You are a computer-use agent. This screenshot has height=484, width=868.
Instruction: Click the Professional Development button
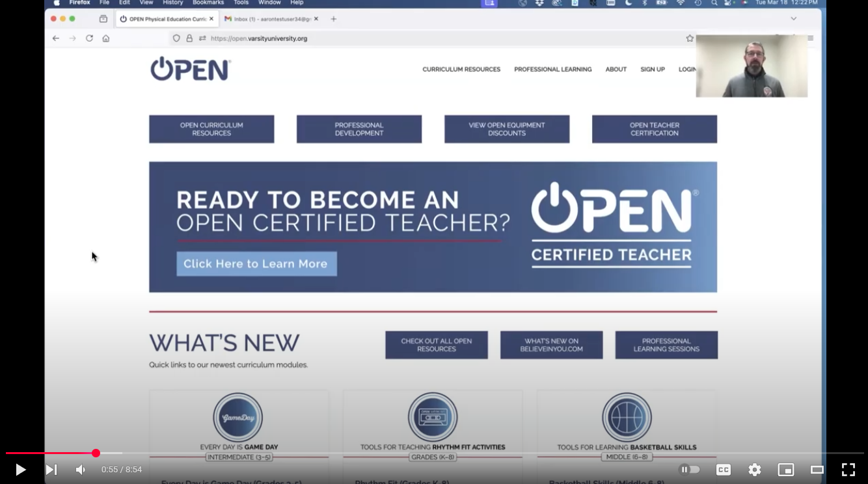point(359,129)
